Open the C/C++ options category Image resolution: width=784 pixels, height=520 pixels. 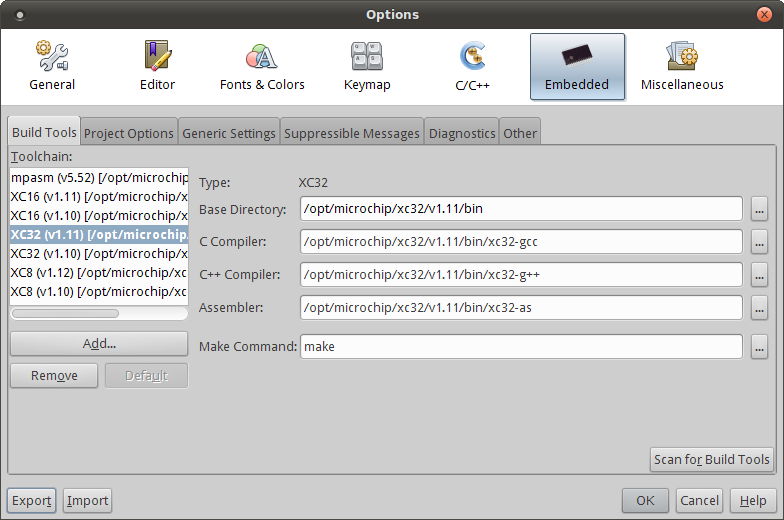tap(472, 66)
